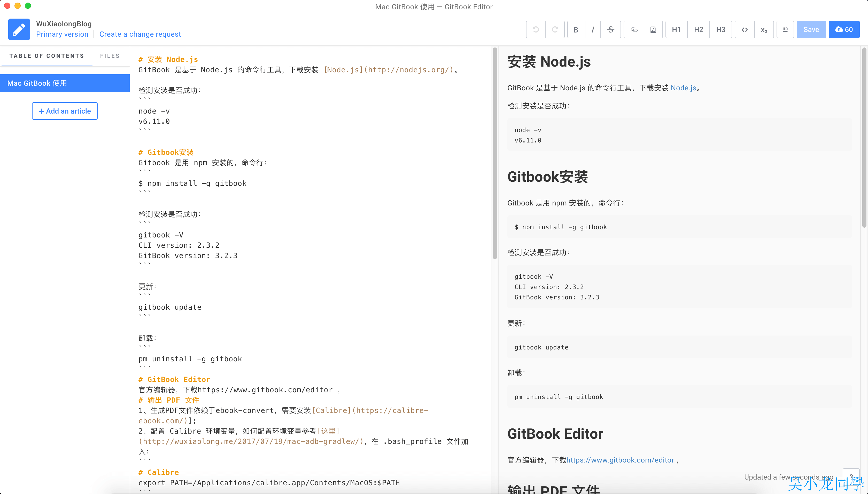Viewport: 868px width, 494px height.
Task: Insert horizontal rule with HR icon
Action: [x=785, y=29]
